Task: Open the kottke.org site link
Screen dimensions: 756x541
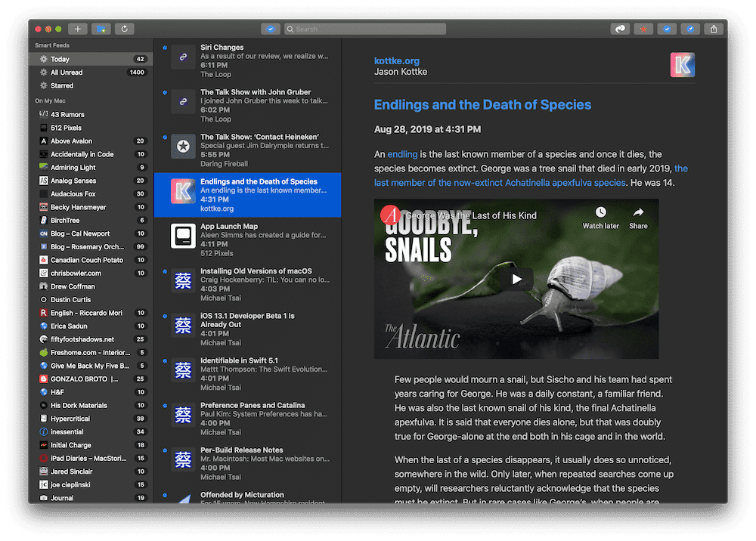Action: 396,60
